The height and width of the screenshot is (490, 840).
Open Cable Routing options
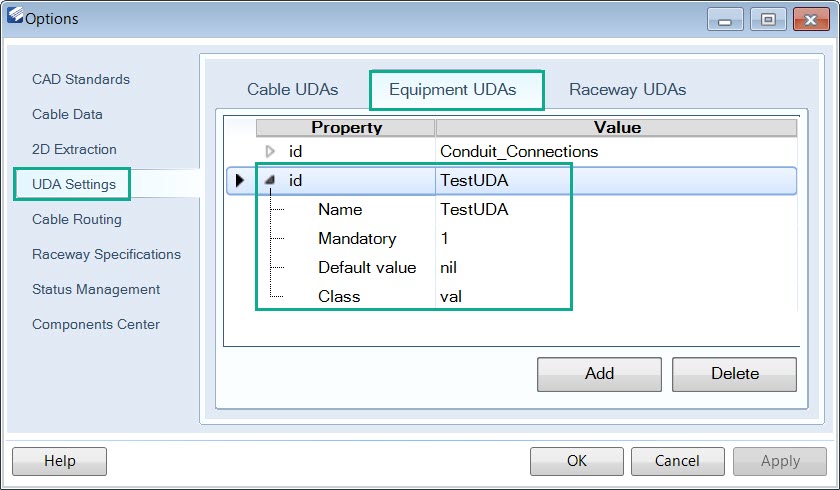[77, 220]
